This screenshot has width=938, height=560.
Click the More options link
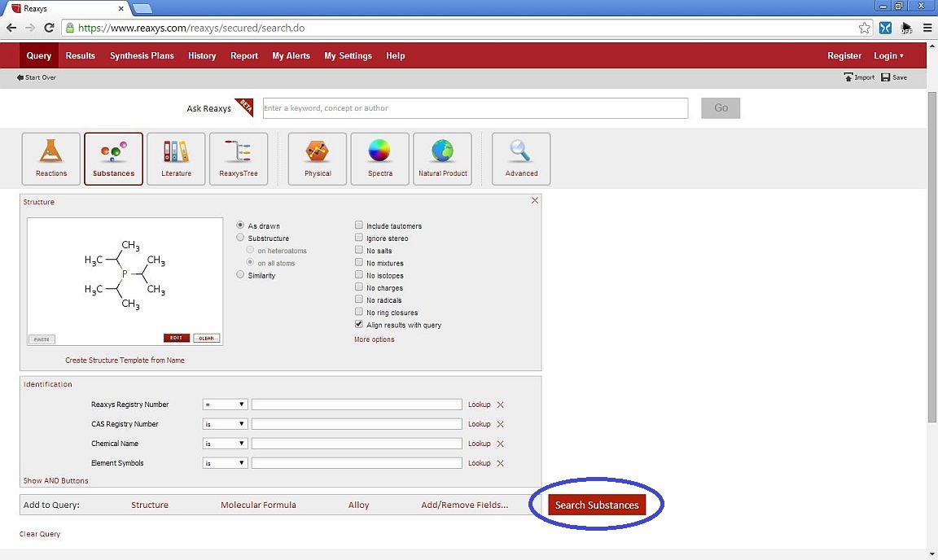[374, 339]
